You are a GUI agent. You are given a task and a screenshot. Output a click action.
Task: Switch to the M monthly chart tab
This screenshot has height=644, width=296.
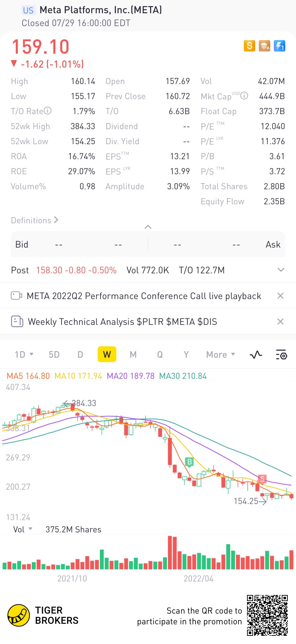click(x=133, y=355)
